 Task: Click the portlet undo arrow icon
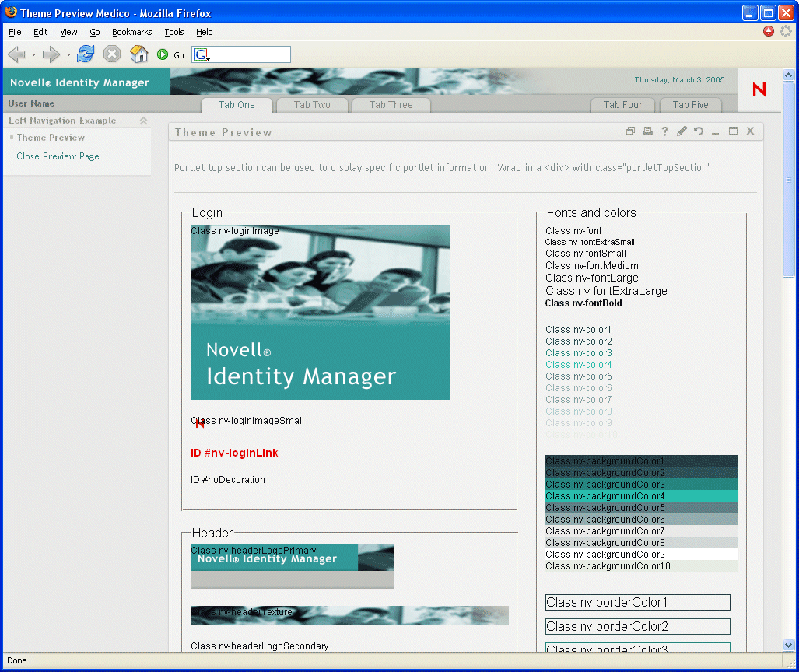point(699,131)
